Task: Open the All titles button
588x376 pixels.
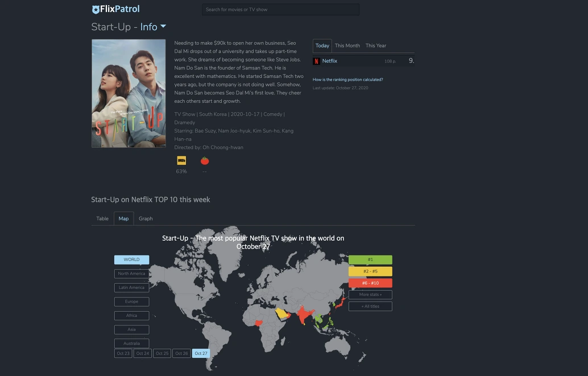Action: [x=371, y=307]
